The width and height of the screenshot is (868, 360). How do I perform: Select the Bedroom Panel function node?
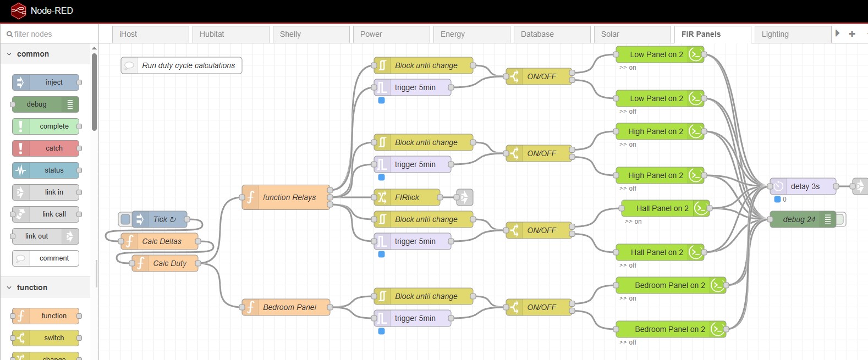[x=289, y=307]
